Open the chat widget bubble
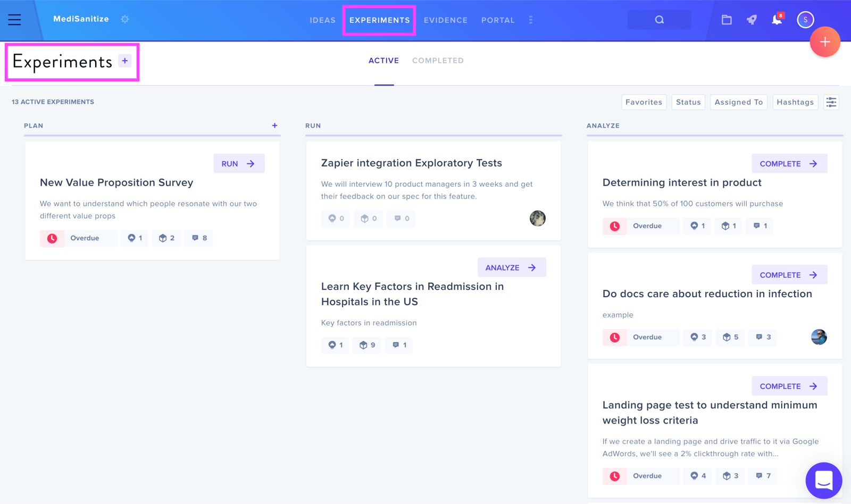The height and width of the screenshot is (504, 851). pyautogui.click(x=824, y=480)
